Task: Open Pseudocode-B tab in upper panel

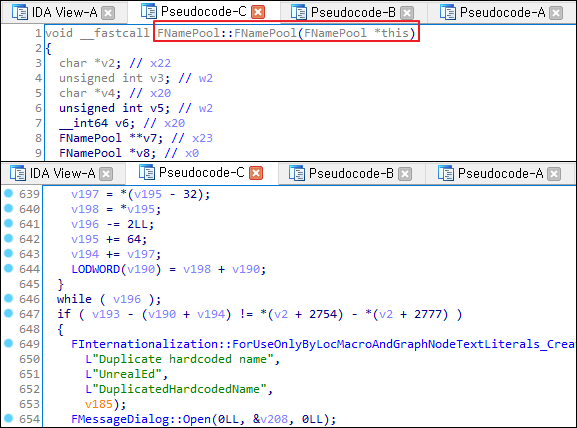Action: 353,13
